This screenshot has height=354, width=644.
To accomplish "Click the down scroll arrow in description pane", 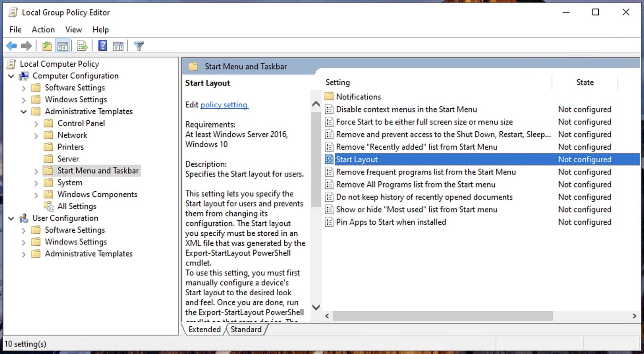I will point(316,307).
